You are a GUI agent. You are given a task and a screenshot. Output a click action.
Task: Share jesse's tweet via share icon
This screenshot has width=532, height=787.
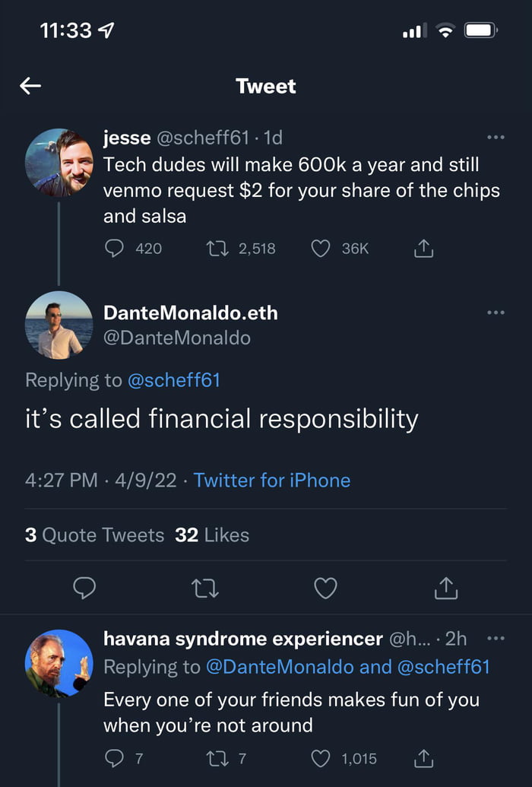(423, 248)
